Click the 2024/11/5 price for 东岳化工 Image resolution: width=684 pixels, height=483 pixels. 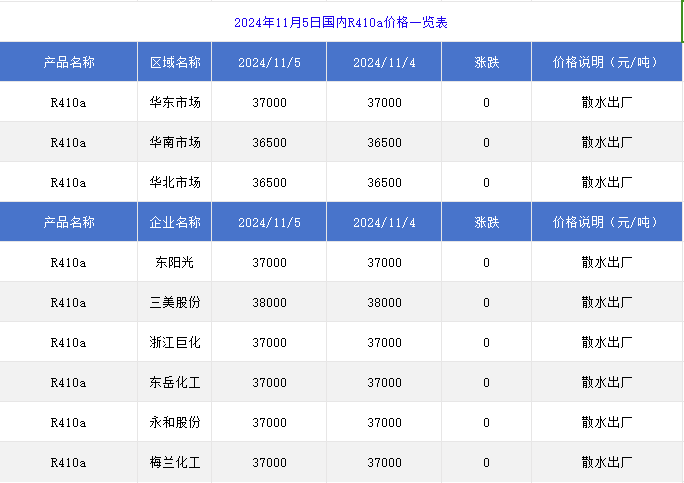[269, 383]
